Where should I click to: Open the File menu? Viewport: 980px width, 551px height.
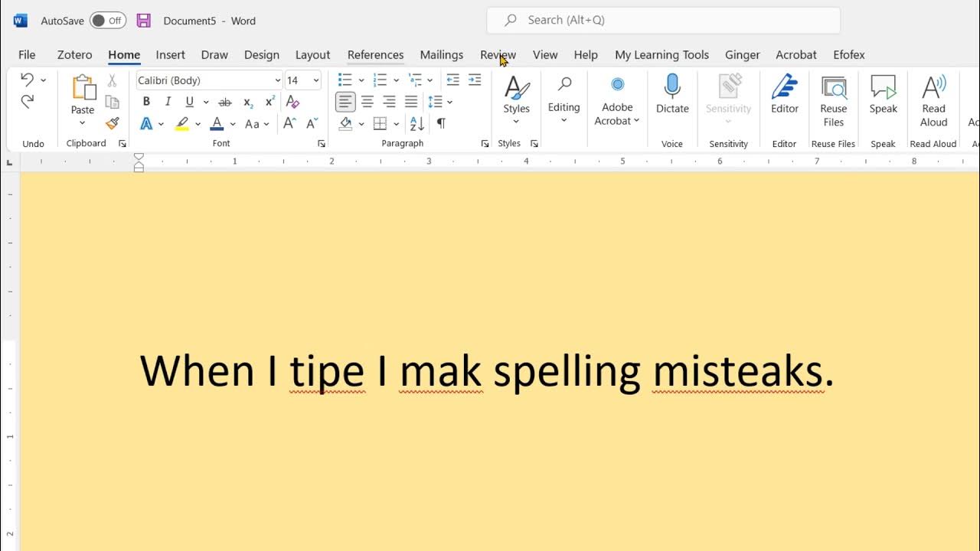27,54
